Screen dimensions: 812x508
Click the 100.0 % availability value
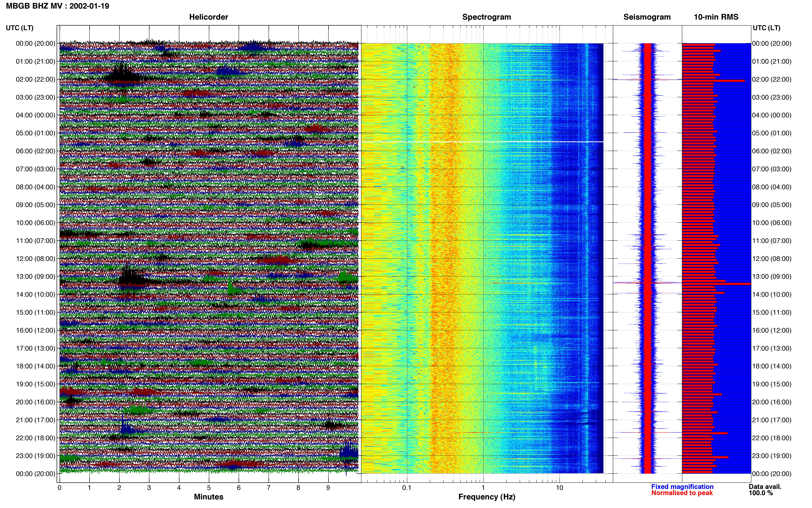(x=761, y=493)
